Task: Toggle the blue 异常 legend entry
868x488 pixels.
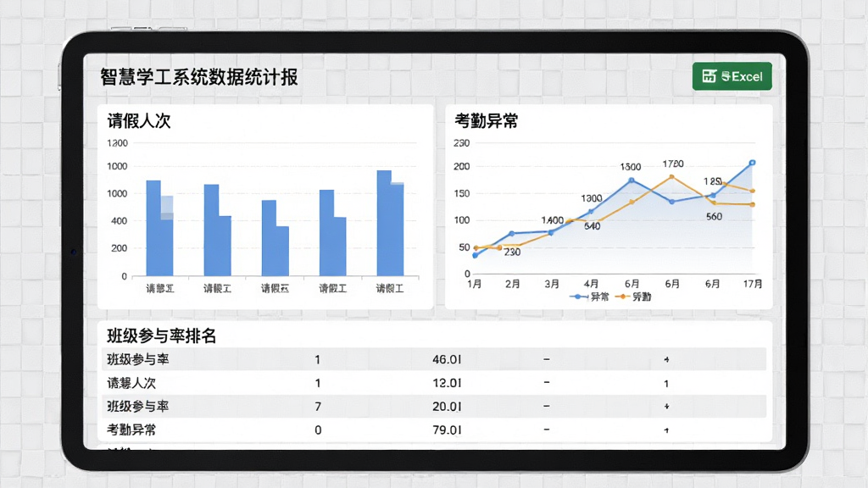Action: [x=590, y=297]
